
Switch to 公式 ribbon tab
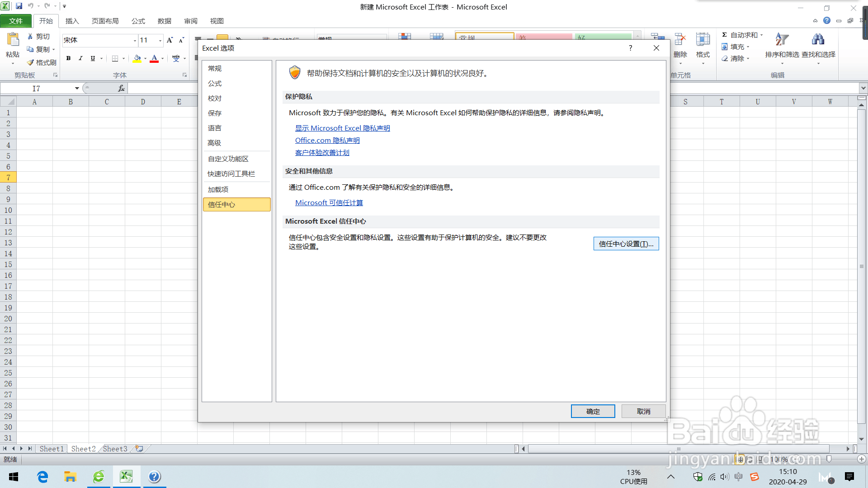coord(138,21)
